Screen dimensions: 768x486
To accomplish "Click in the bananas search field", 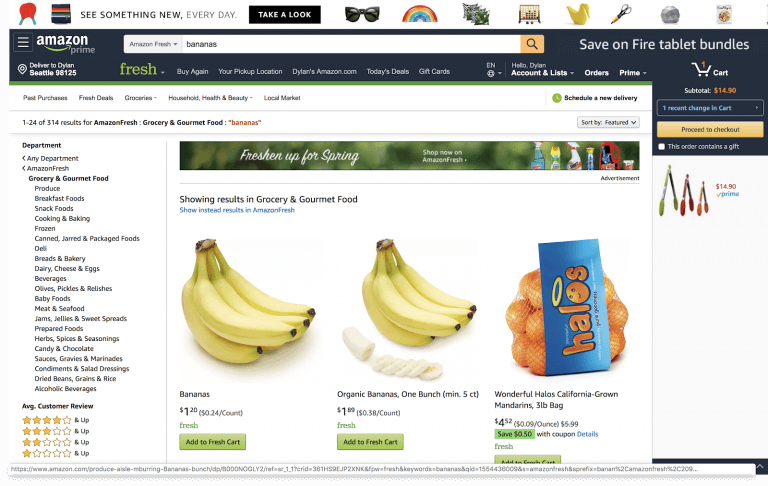I will tap(351, 44).
